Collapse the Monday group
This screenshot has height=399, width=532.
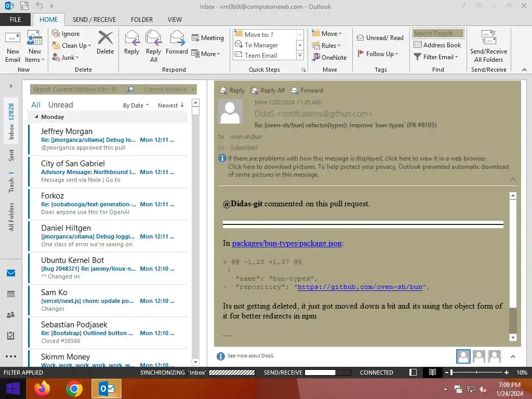37,117
